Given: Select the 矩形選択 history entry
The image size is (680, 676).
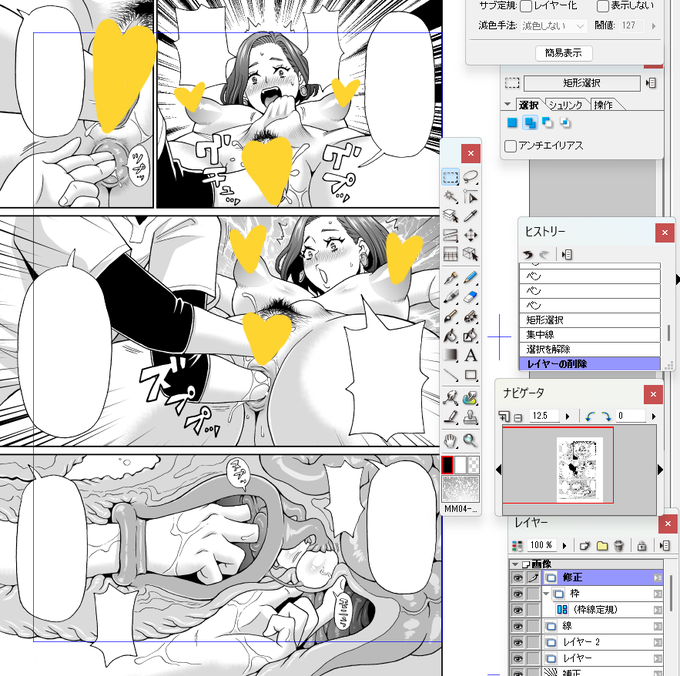Looking at the screenshot, I should 590,320.
